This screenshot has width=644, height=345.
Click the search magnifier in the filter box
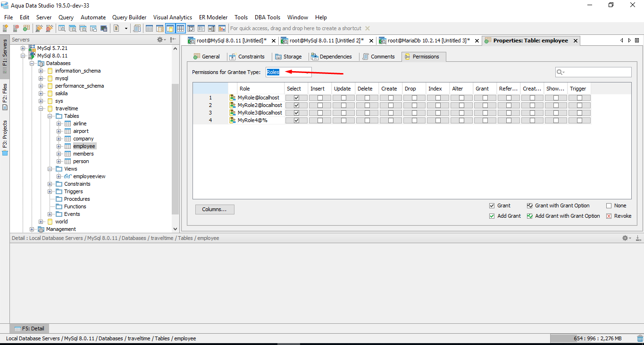[x=560, y=72]
